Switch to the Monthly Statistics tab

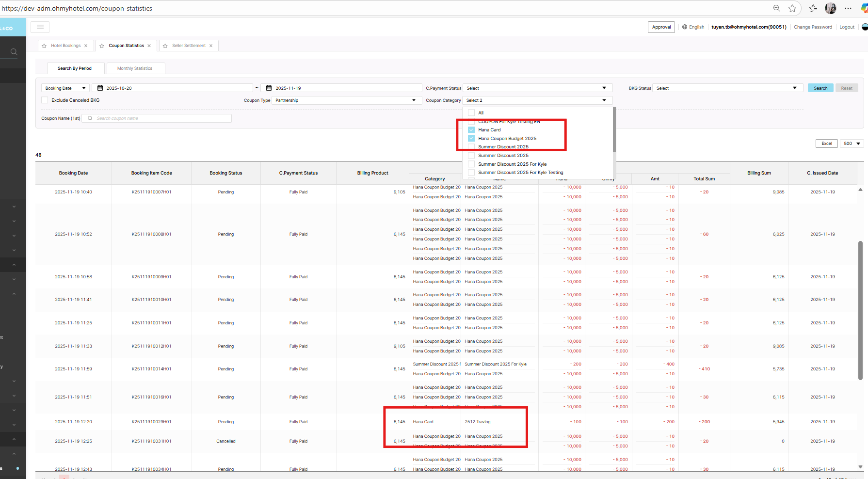point(135,68)
